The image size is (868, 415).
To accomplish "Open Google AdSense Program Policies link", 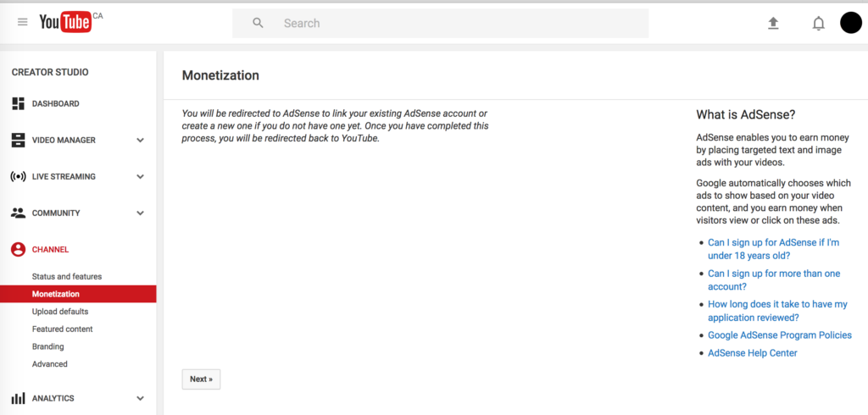I will point(780,335).
